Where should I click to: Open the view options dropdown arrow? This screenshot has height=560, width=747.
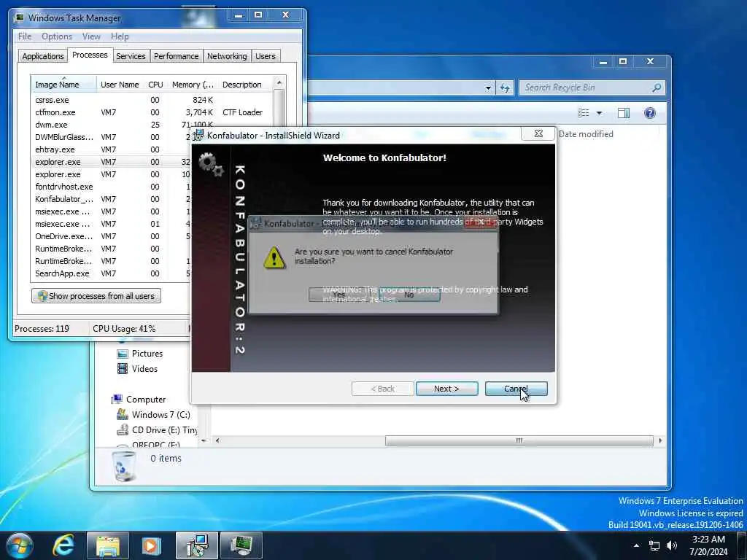(x=600, y=113)
